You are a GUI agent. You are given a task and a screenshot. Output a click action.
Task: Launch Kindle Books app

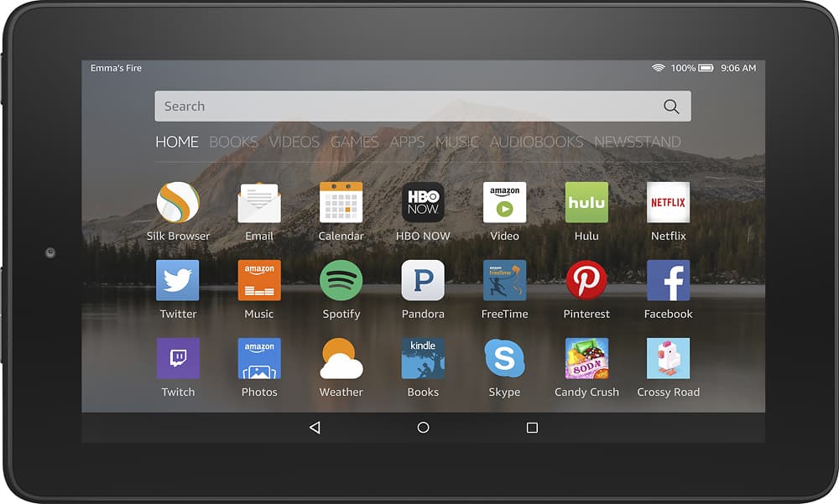pos(423,358)
